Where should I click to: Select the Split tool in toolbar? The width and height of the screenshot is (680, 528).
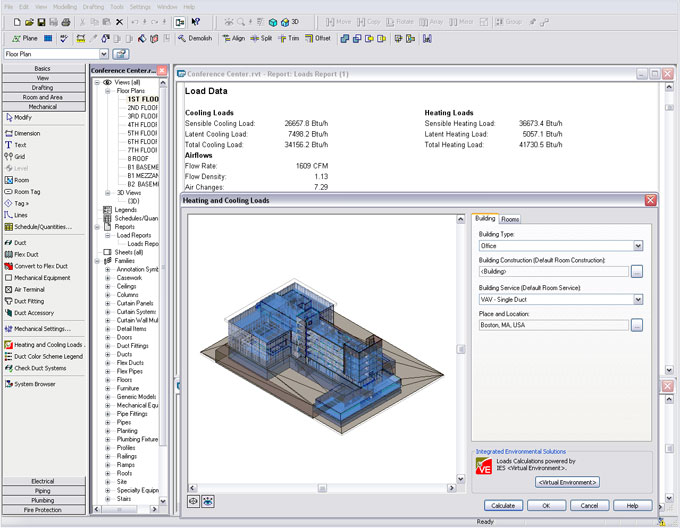click(x=260, y=38)
